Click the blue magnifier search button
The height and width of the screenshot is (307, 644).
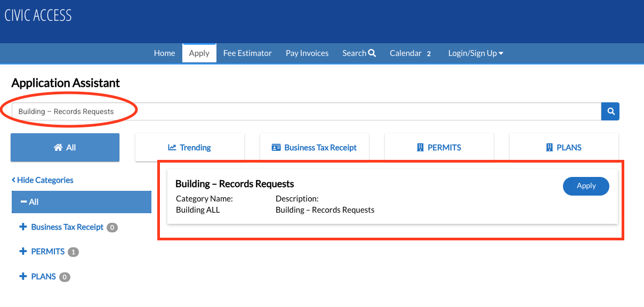610,111
